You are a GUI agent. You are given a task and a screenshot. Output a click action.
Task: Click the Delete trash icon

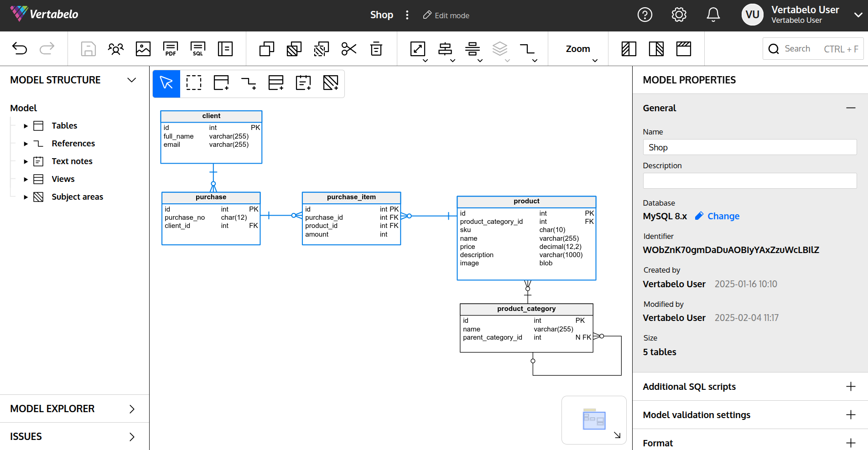[x=376, y=48]
